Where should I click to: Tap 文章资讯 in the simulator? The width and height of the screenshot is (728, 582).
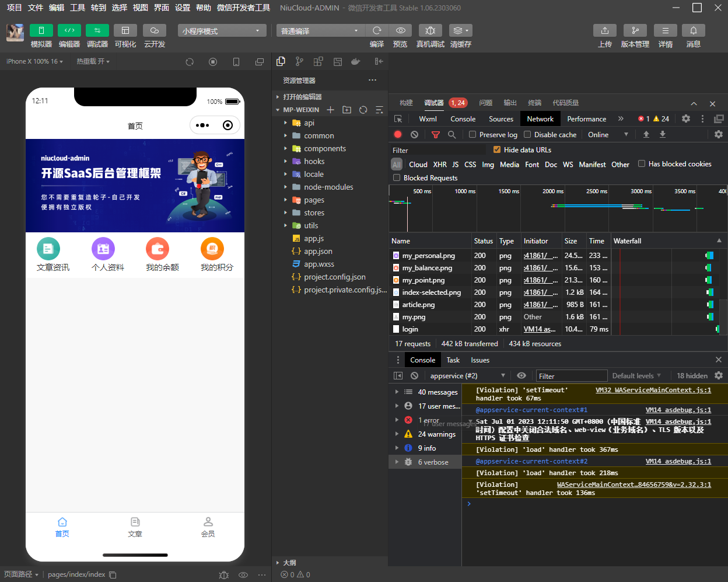tap(53, 255)
